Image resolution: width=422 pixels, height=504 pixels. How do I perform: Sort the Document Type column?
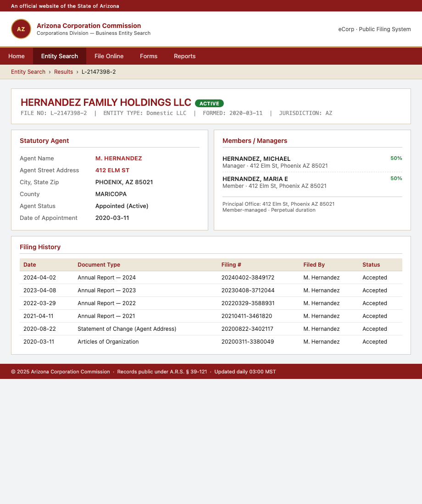(x=99, y=265)
